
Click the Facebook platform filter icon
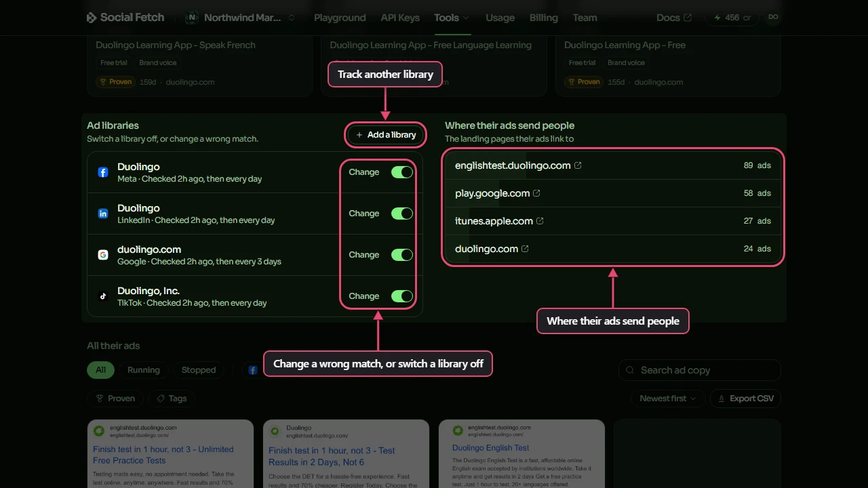point(252,370)
